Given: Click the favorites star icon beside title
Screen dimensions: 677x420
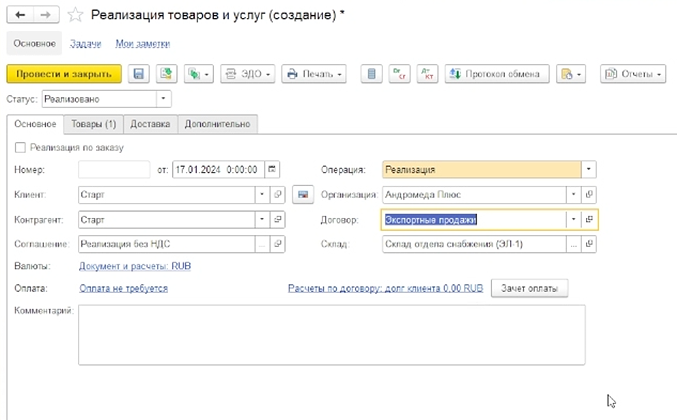Looking at the screenshot, I should 74,16.
